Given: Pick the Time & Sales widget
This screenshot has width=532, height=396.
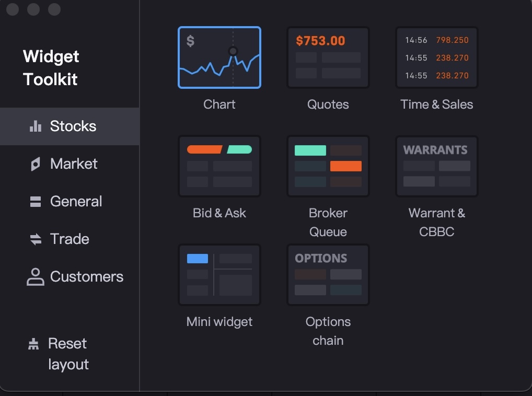Looking at the screenshot, I should click(x=436, y=57).
